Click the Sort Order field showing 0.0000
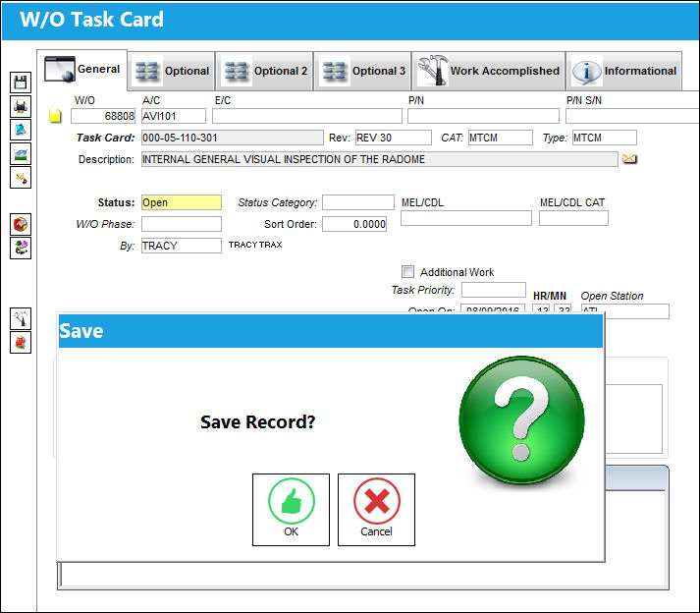This screenshot has width=700, height=613. click(355, 224)
